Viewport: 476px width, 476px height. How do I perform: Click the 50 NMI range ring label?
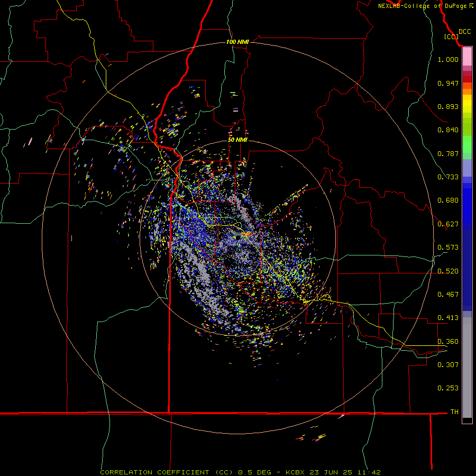[x=237, y=140]
